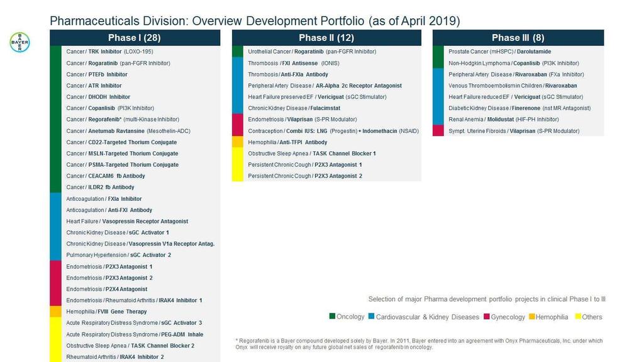Screen dimensions: 644x362
Task: Select 'Pulmonary Hypertension / sGC Activator 2' row
Action: tap(135, 255)
